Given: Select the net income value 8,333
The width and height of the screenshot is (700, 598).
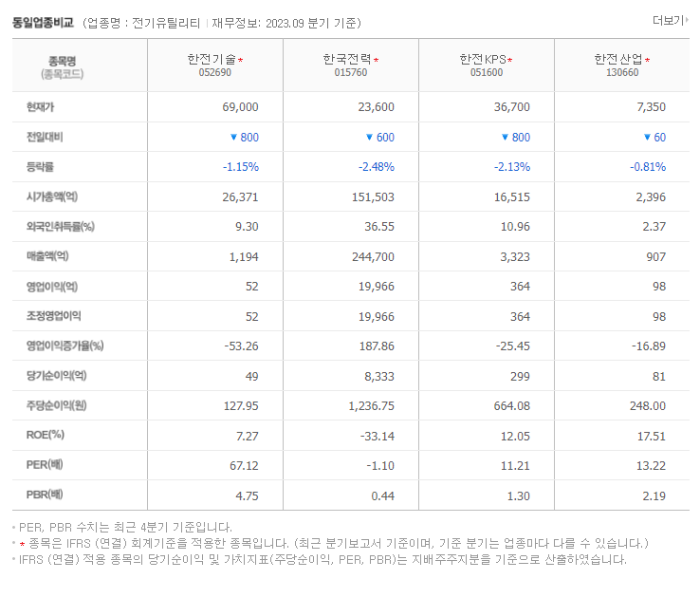Looking at the screenshot, I should pos(379,377).
